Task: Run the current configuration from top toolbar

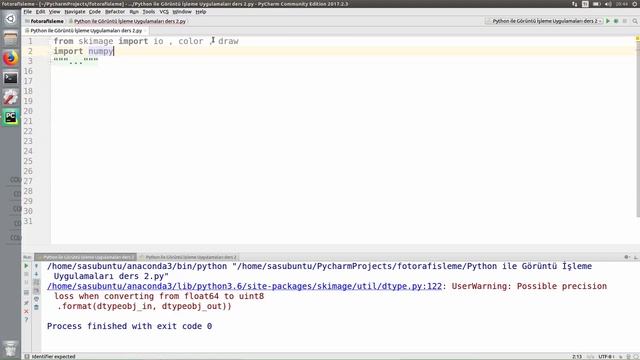Action: [x=608, y=21]
